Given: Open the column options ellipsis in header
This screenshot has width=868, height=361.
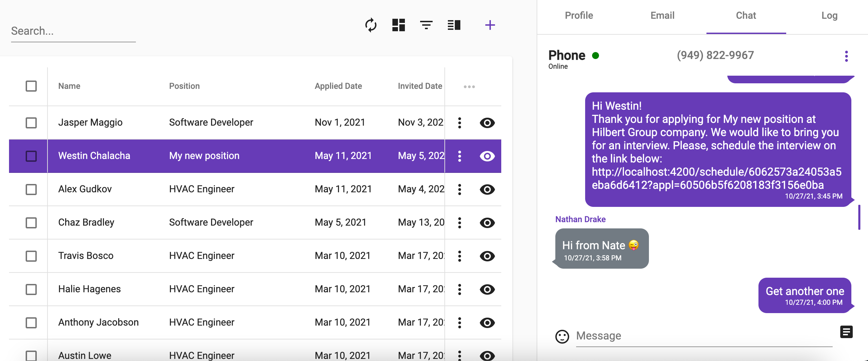Looking at the screenshot, I should pyautogui.click(x=469, y=86).
